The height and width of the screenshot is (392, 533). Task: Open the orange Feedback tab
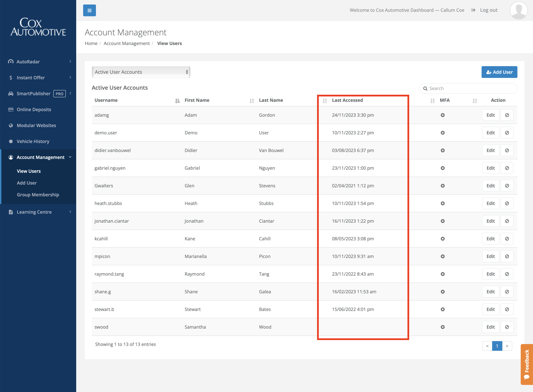pos(527,364)
